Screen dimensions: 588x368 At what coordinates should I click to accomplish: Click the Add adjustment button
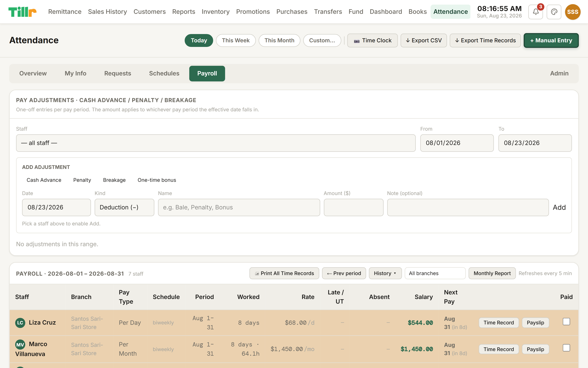pyautogui.click(x=559, y=207)
